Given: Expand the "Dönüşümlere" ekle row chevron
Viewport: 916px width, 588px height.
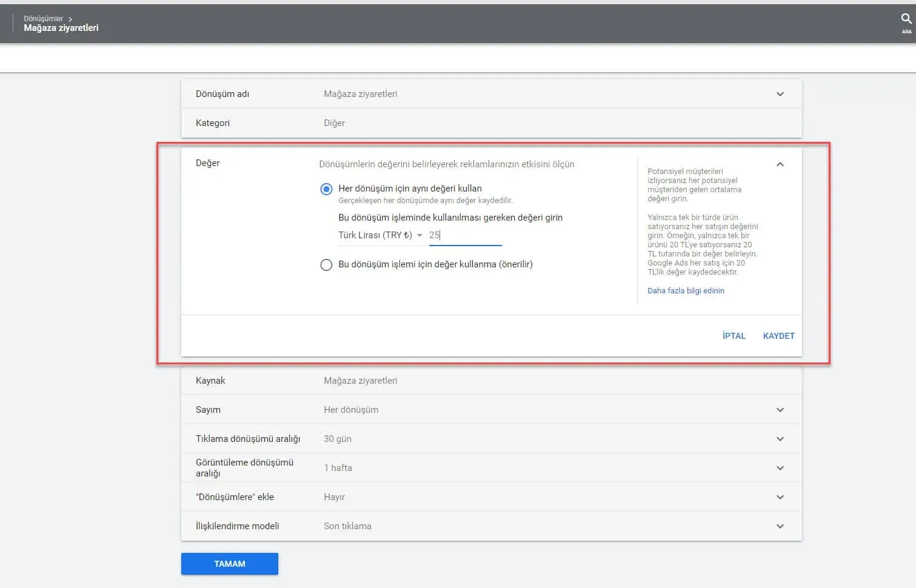Looking at the screenshot, I should [x=780, y=497].
